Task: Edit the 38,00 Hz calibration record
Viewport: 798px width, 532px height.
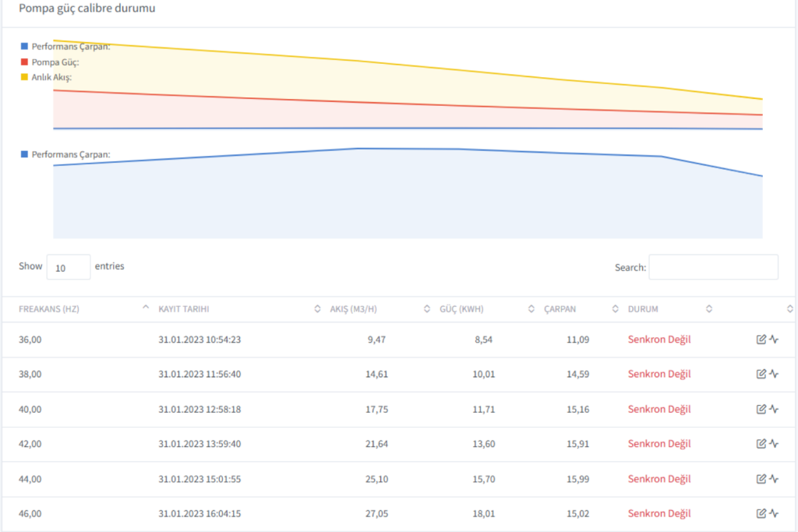Action: click(x=761, y=374)
